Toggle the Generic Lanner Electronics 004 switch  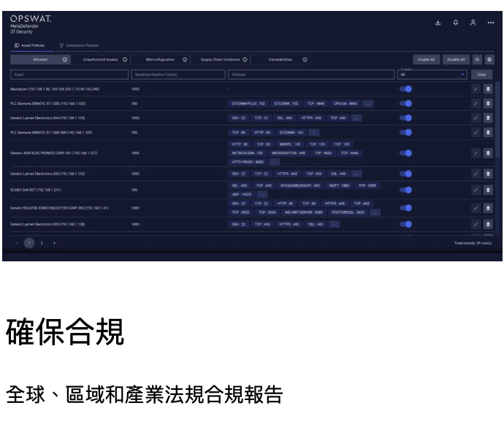[x=405, y=118]
